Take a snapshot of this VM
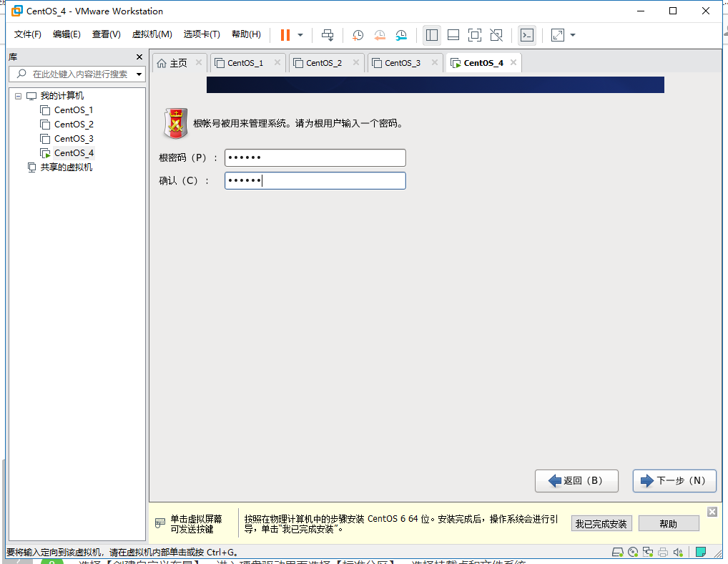Image resolution: width=728 pixels, height=564 pixels. point(358,35)
